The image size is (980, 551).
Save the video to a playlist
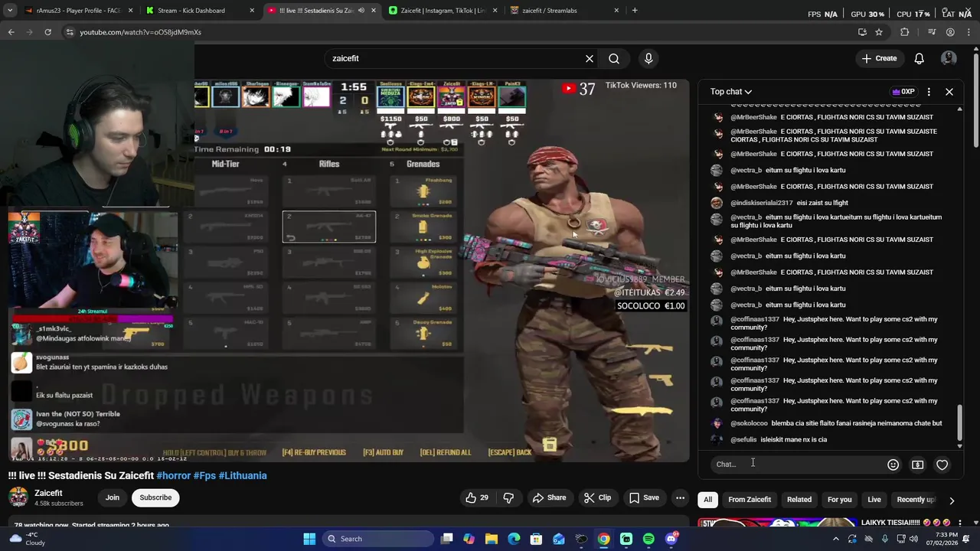(644, 497)
